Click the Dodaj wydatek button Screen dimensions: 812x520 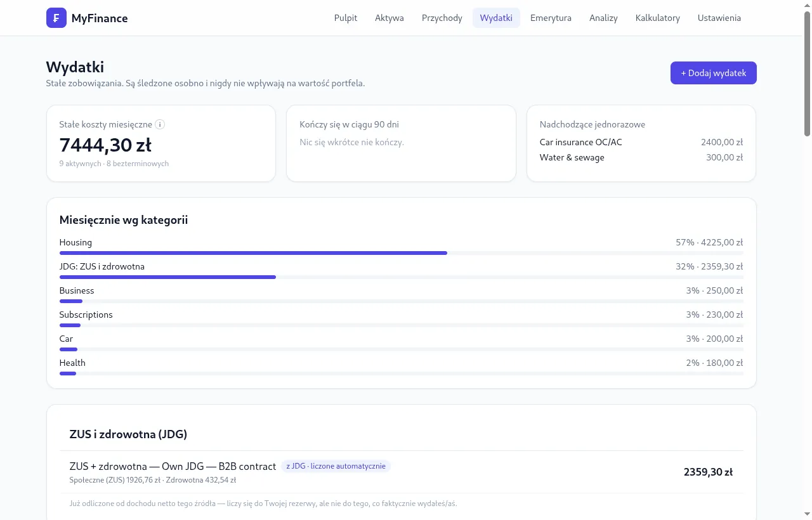714,73
